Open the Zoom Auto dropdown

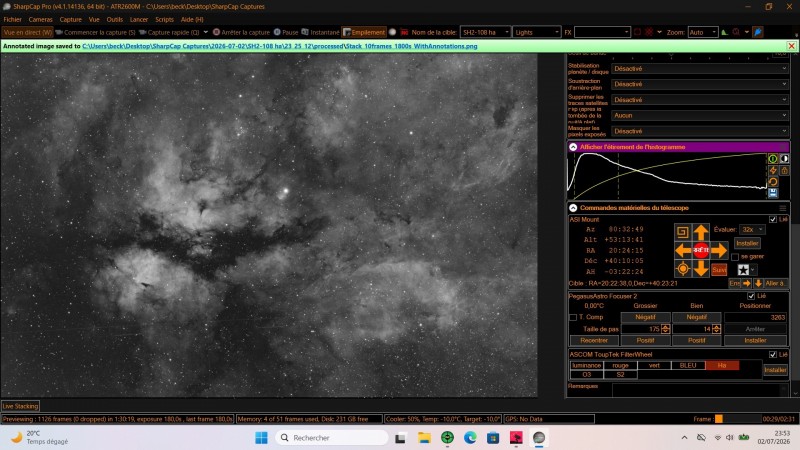[x=703, y=32]
